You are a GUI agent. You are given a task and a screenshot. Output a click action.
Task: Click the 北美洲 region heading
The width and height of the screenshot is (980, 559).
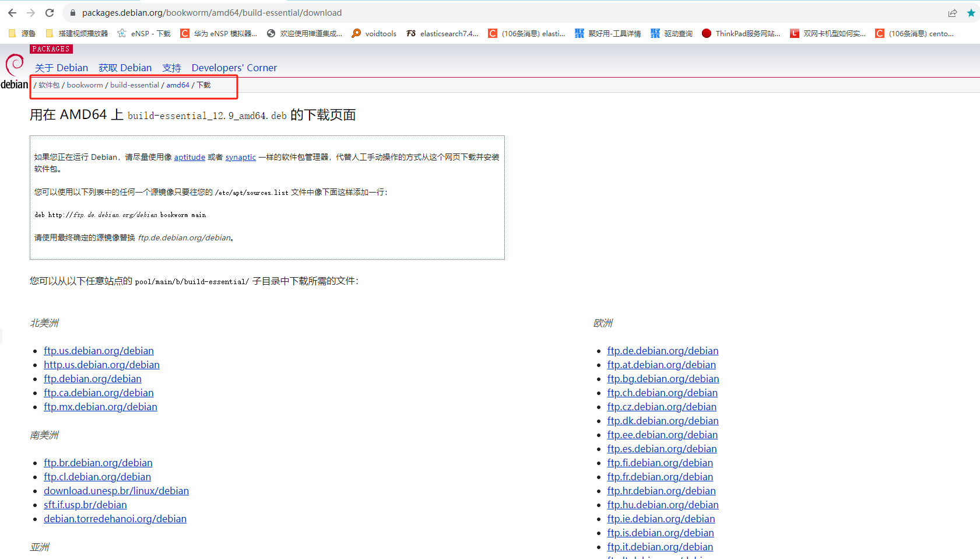point(44,323)
